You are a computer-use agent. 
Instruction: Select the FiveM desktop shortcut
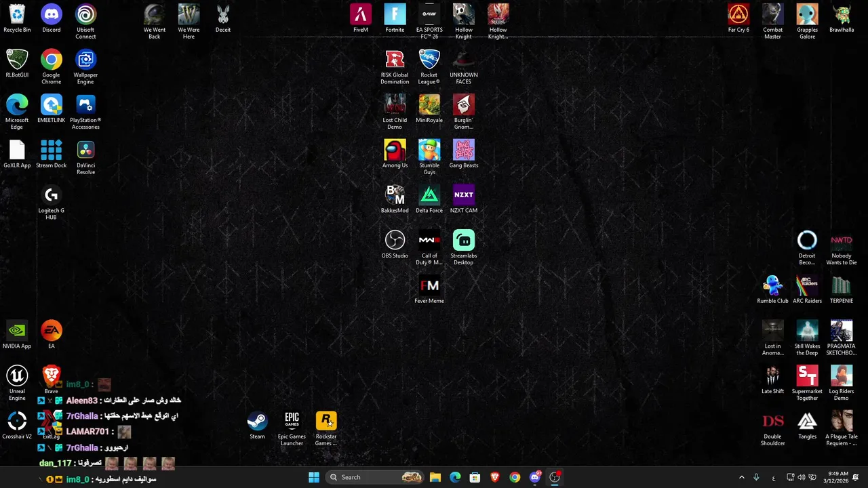(361, 18)
